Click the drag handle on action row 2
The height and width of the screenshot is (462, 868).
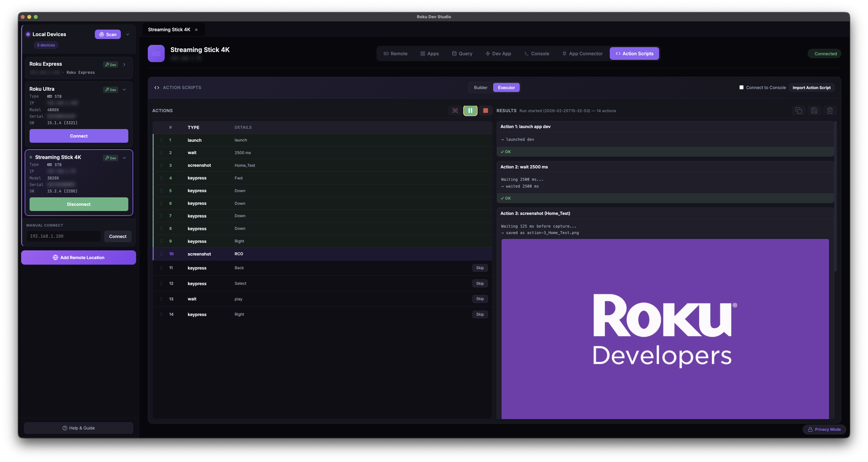[161, 153]
